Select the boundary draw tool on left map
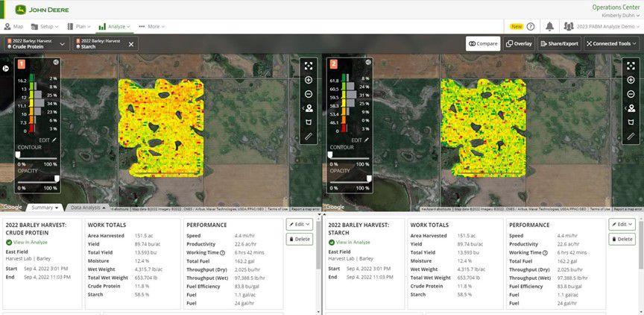Image resolution: width=644 pixels, height=315 pixels. click(x=309, y=122)
